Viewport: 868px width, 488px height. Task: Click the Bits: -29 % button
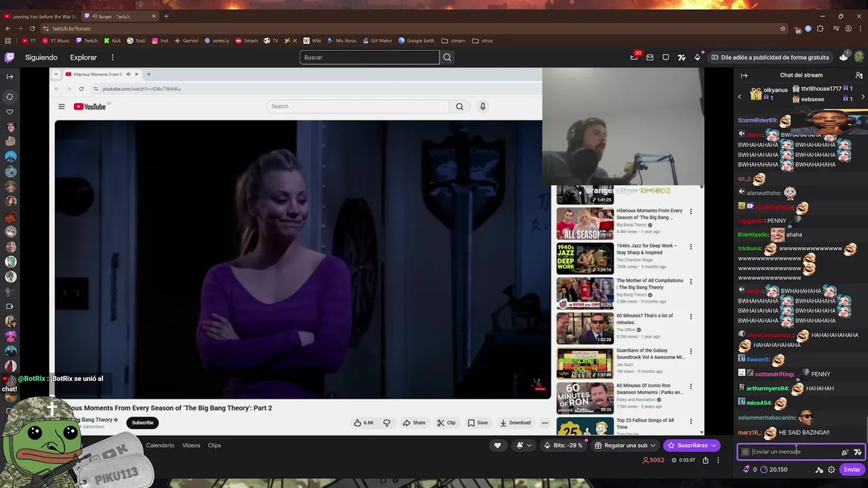[x=564, y=445]
